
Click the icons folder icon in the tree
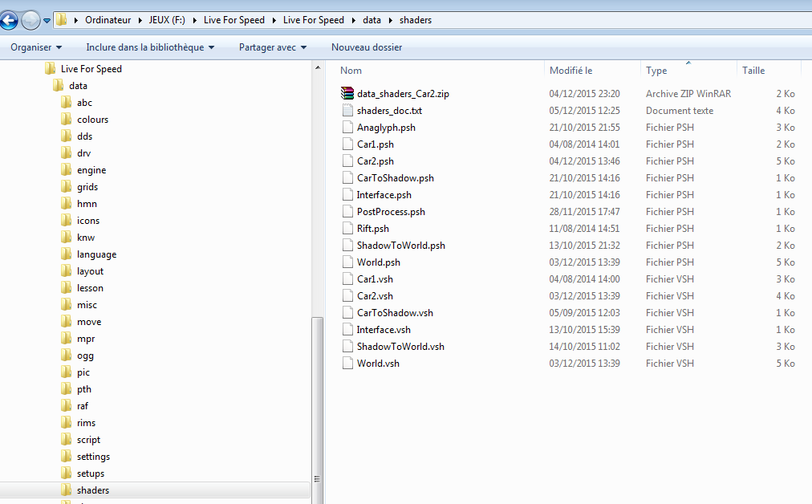[x=66, y=220]
